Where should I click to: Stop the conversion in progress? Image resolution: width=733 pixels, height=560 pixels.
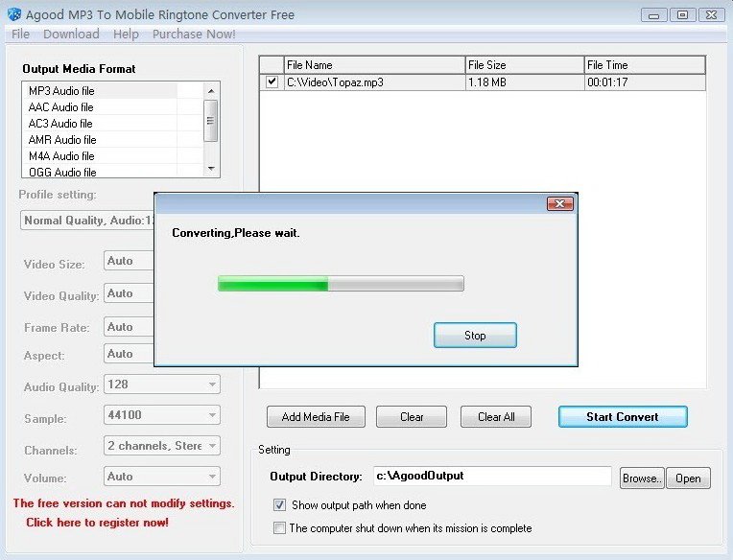[475, 336]
